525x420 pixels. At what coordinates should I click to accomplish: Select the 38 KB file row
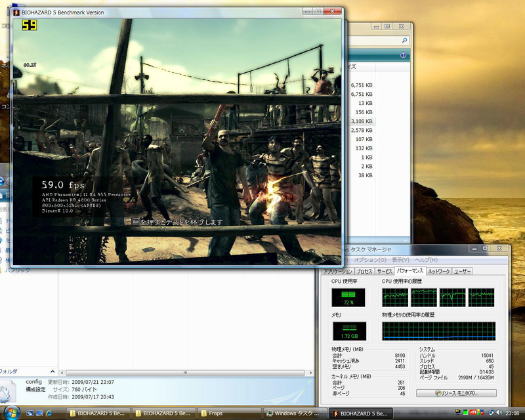tap(362, 175)
